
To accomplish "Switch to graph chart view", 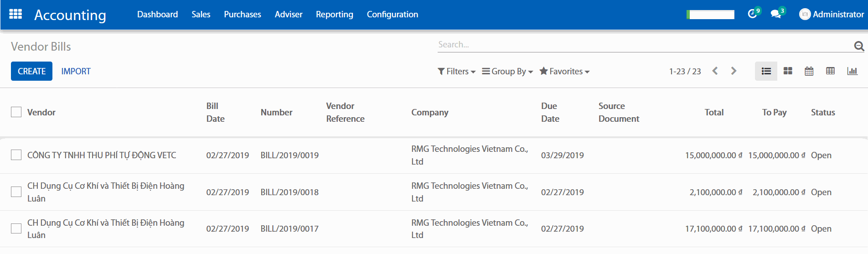I will pyautogui.click(x=852, y=71).
